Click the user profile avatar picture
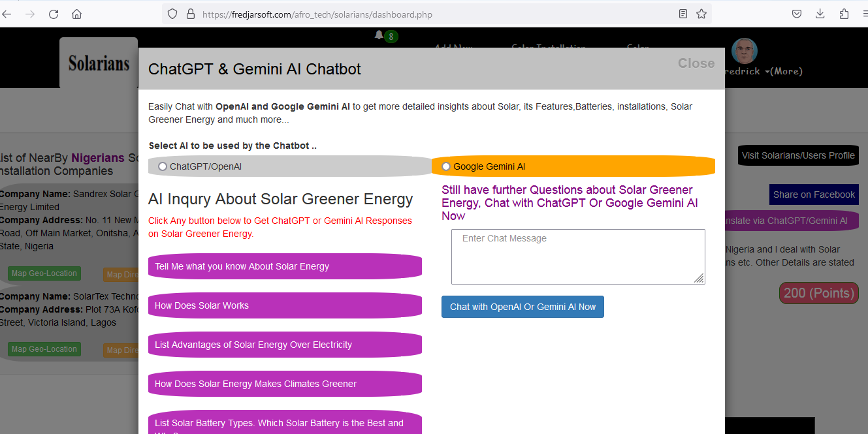 click(x=744, y=51)
